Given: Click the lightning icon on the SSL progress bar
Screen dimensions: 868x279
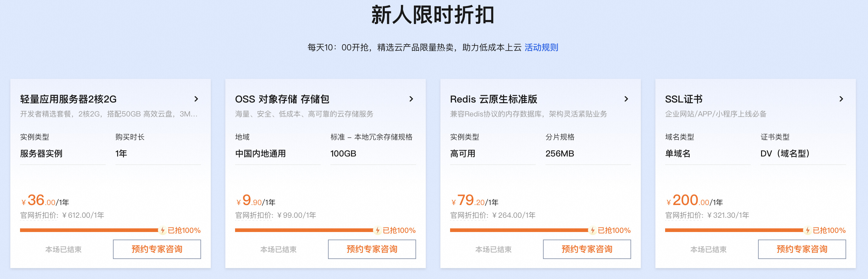Looking at the screenshot, I should [807, 230].
